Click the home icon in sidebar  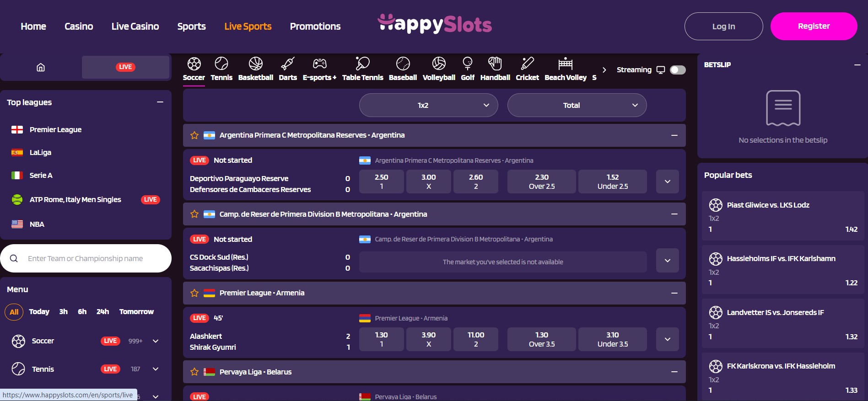tap(41, 68)
